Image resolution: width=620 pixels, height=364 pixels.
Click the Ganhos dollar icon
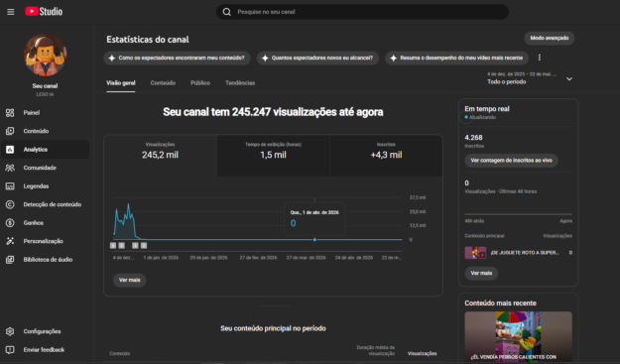10,223
